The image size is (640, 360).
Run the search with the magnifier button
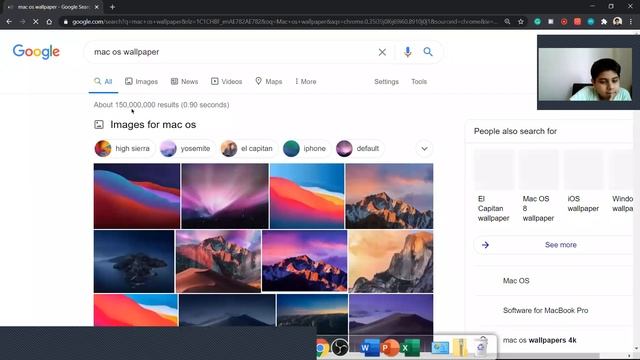pyautogui.click(x=428, y=52)
